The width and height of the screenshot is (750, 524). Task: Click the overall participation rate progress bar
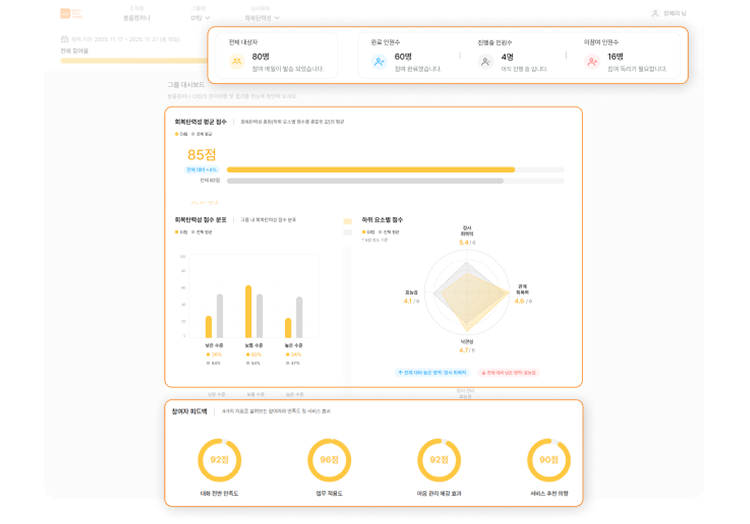click(134, 61)
